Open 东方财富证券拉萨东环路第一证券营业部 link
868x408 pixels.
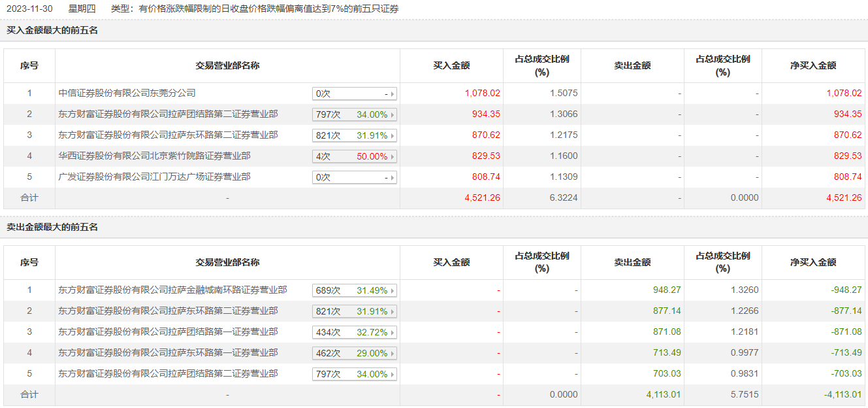click(x=168, y=353)
